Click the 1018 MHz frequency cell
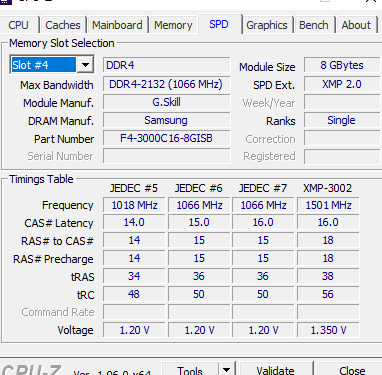Viewport: 382px width, 375px height. (x=134, y=205)
